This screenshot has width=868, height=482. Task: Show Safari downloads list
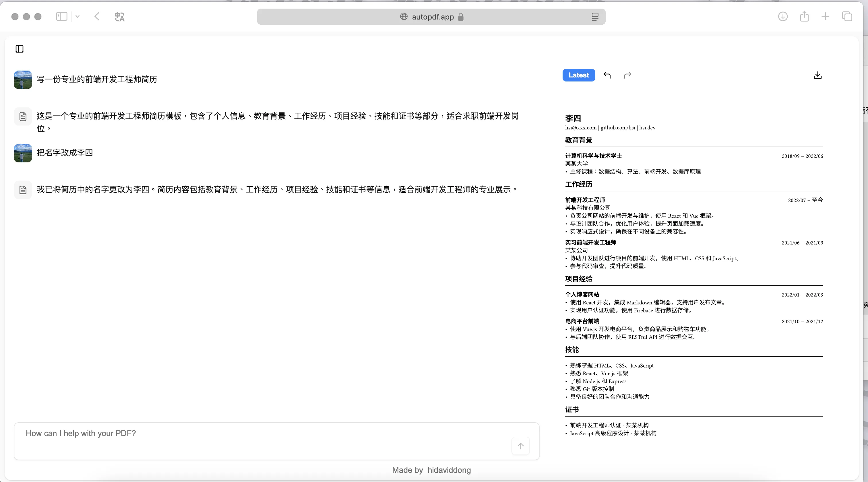tap(783, 17)
